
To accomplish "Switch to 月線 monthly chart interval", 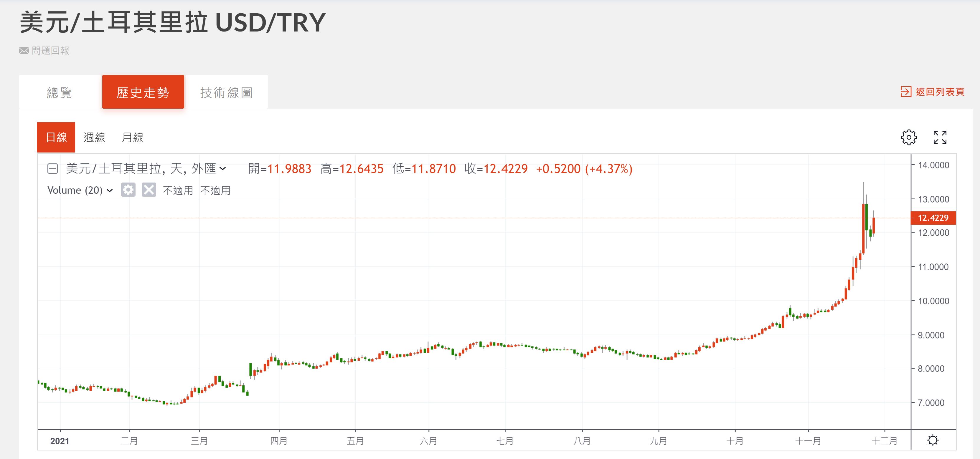I will click(x=132, y=137).
